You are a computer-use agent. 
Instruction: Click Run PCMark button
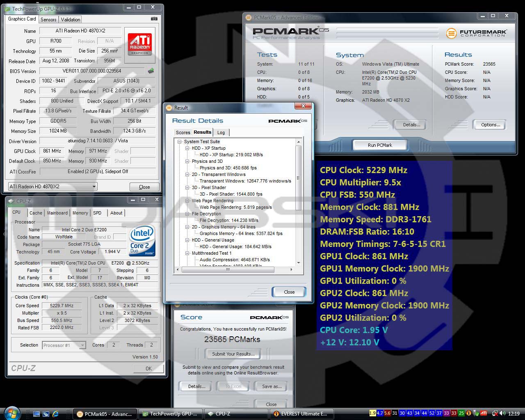coord(380,145)
